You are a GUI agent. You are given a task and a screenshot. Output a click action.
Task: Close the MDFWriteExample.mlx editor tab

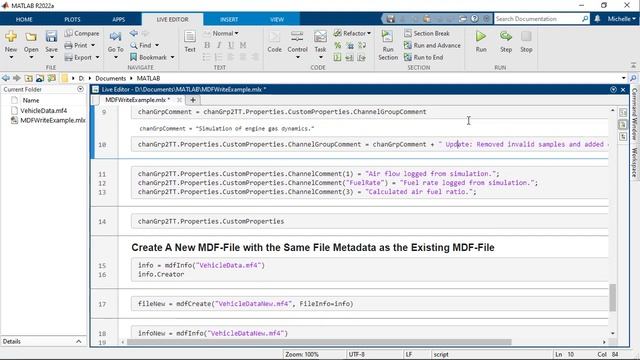[x=179, y=100]
